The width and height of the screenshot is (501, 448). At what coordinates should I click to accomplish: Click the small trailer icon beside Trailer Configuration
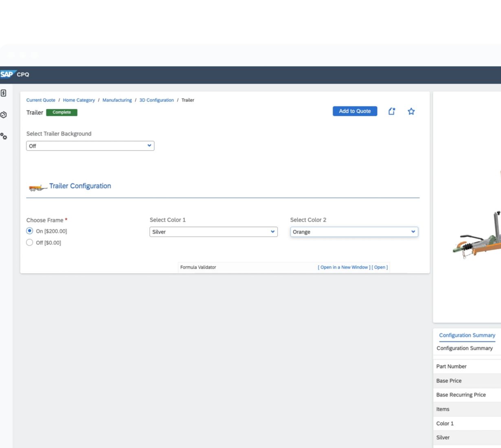(x=37, y=187)
